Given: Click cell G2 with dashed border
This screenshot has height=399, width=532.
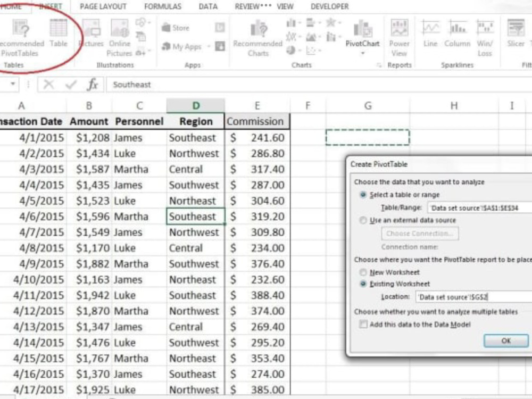Looking at the screenshot, I should 368,137.
